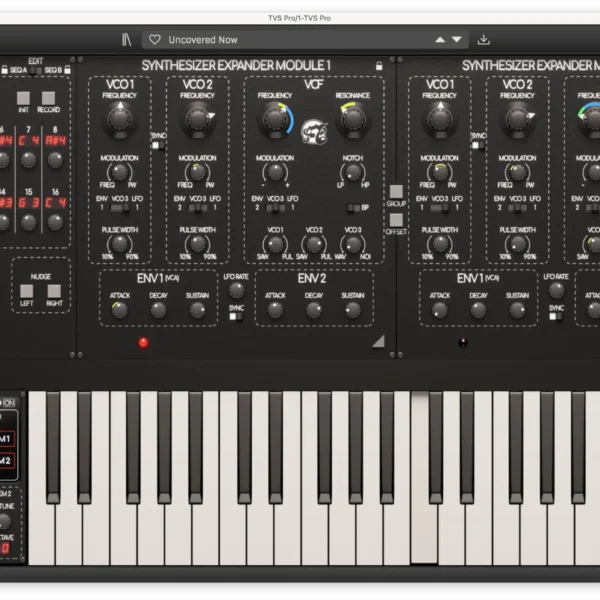This screenshot has height=600, width=600.
Task: Click the red LED on Module 1
Action: [x=143, y=342]
